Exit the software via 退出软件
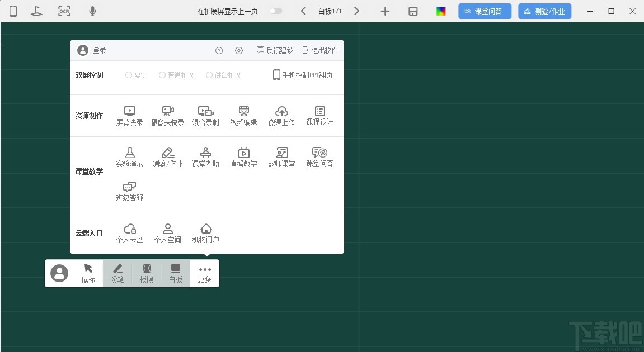Image resolution: width=644 pixels, height=352 pixels. 320,50
